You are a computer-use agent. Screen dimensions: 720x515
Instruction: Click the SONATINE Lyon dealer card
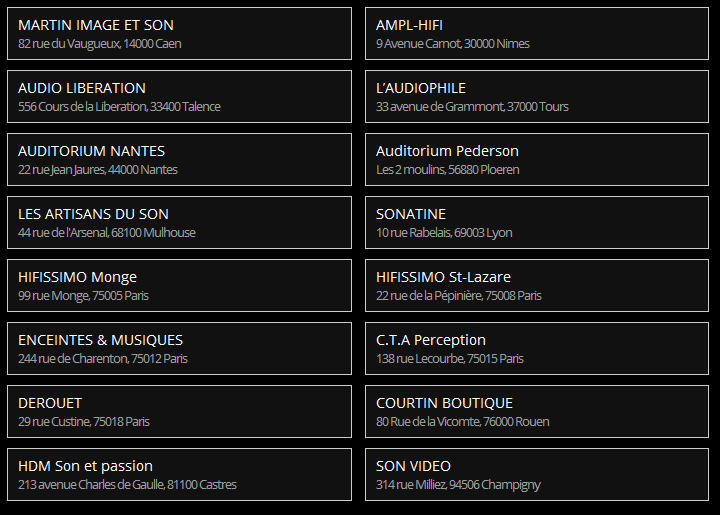coord(537,222)
